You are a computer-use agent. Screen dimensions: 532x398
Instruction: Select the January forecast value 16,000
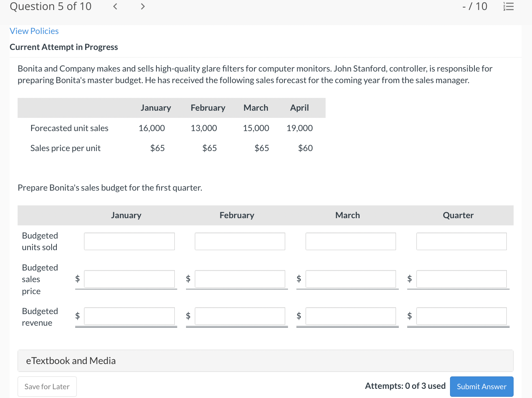[x=152, y=128]
